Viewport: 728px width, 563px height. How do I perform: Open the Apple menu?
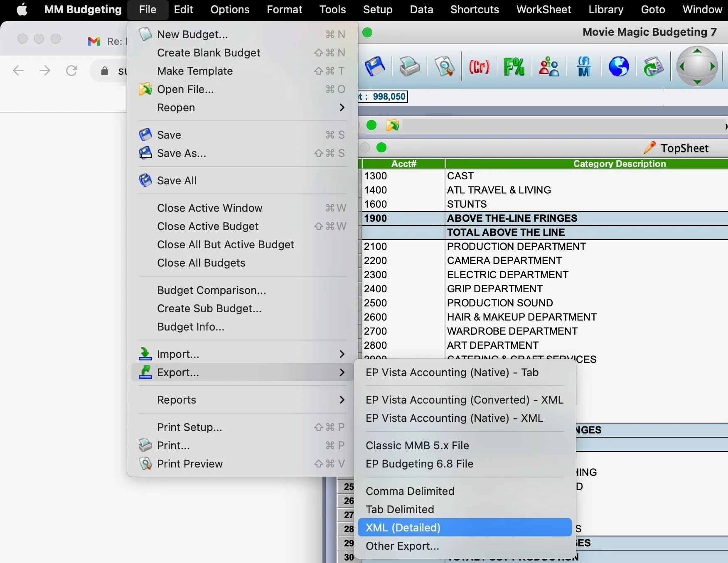click(22, 9)
